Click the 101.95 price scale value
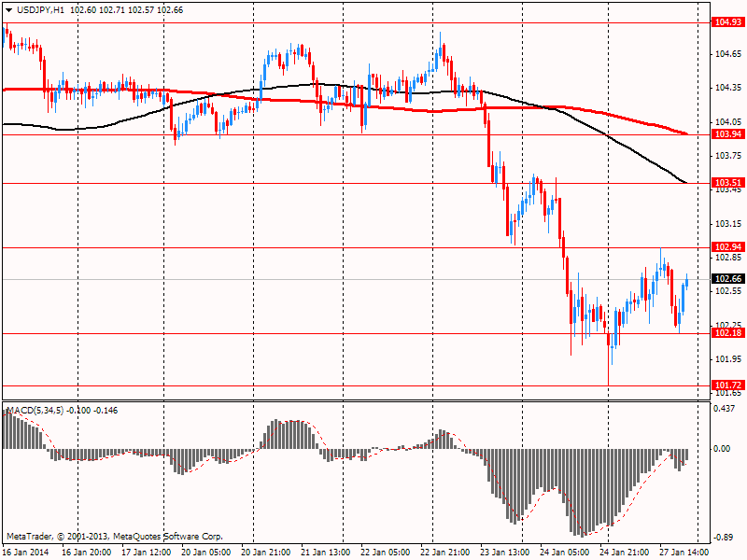The image size is (747, 560). 728,359
